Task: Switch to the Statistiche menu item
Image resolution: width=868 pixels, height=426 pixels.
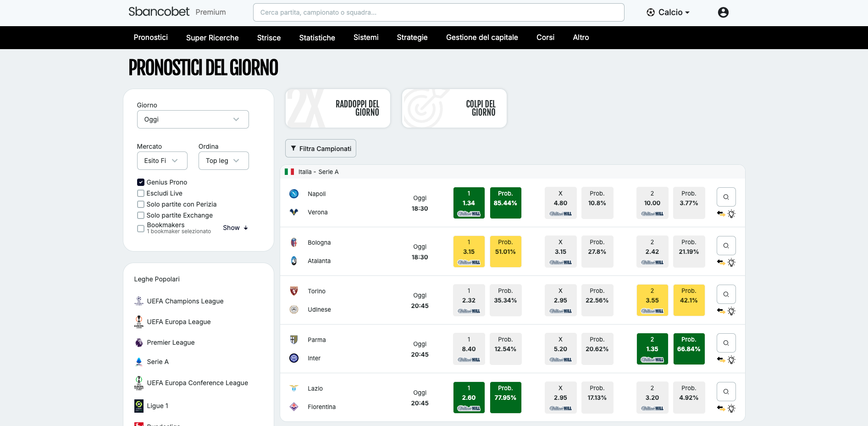Action: [x=317, y=37]
